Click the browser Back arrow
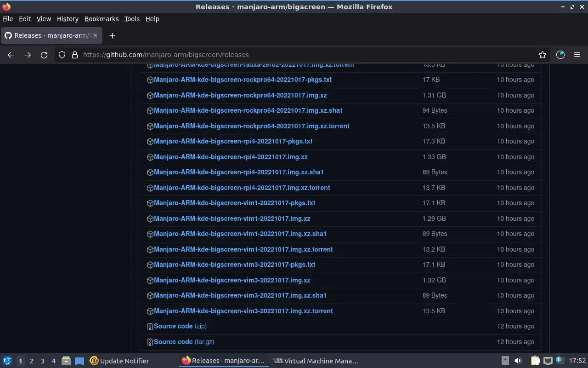The height and width of the screenshot is (368, 588). [11, 55]
